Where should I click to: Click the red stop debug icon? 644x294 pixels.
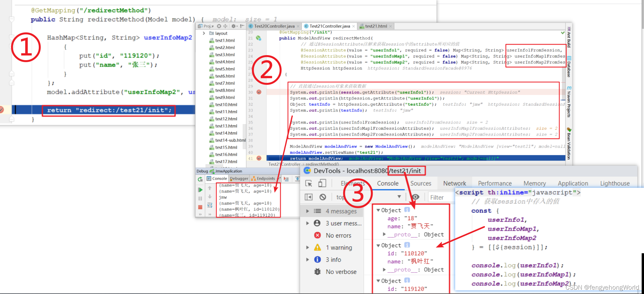click(x=200, y=207)
